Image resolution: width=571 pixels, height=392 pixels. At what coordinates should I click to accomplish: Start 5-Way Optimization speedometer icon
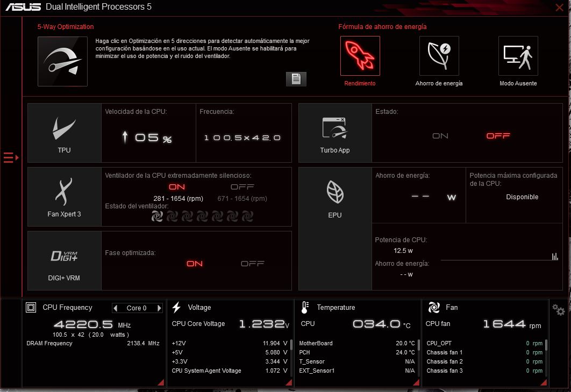tap(62, 61)
